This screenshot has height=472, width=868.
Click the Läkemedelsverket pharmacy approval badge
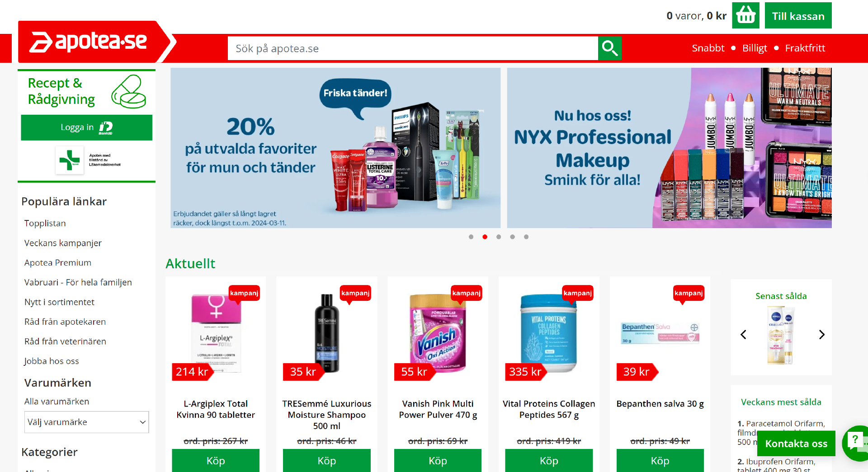coord(88,160)
